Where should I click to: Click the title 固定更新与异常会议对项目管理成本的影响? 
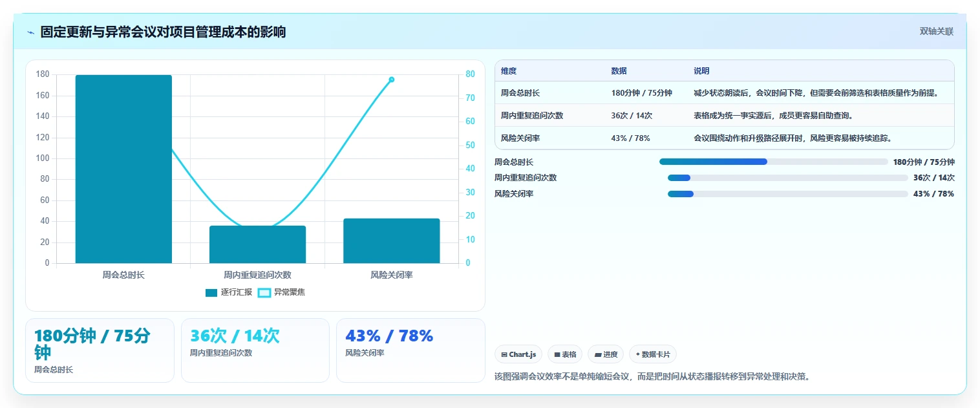pos(163,32)
